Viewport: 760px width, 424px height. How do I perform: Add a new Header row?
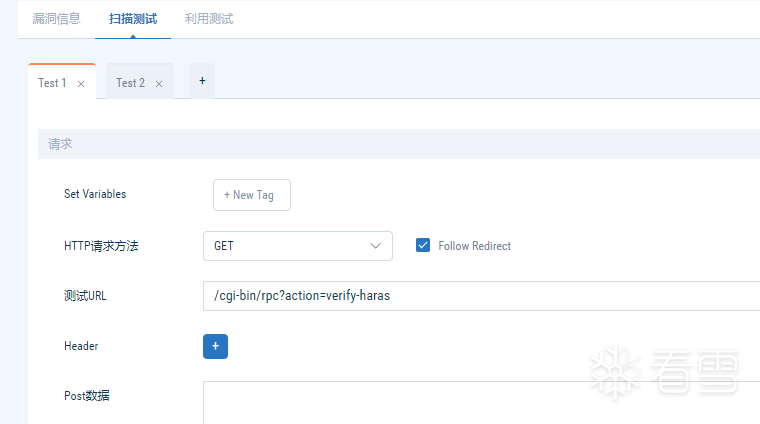[215, 346]
